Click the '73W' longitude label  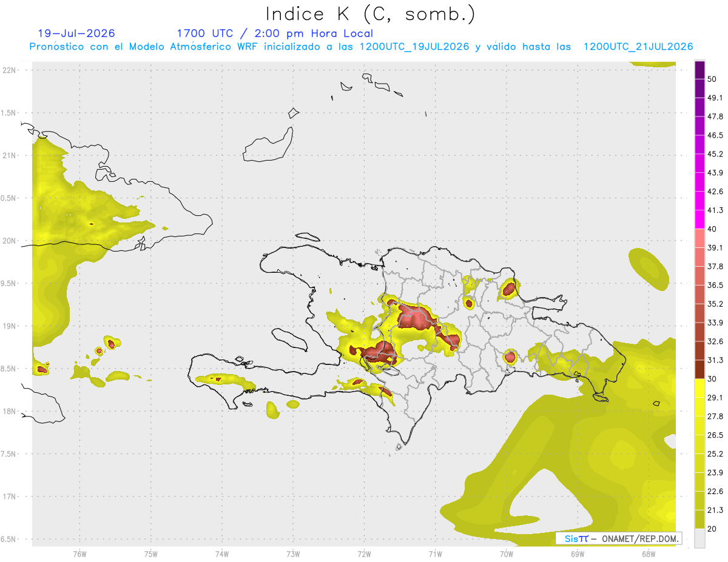pos(293,554)
